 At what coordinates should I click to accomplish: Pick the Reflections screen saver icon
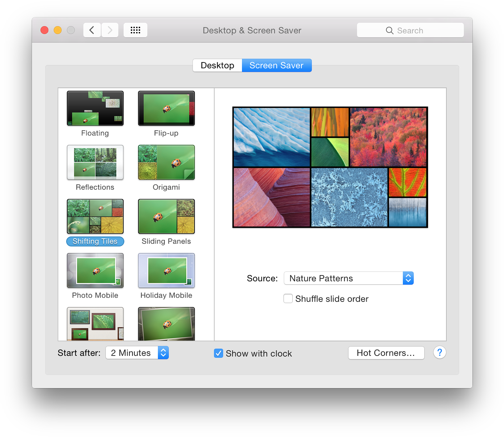(x=95, y=162)
